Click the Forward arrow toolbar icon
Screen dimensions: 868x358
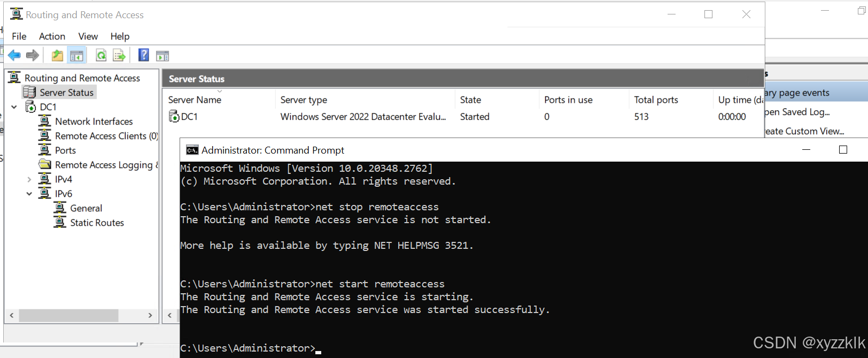[x=33, y=55]
